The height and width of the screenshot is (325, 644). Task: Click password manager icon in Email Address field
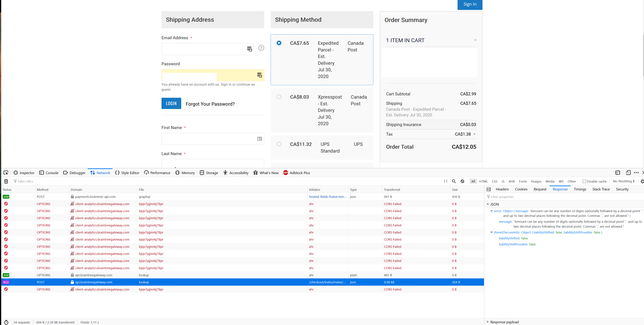point(250,49)
